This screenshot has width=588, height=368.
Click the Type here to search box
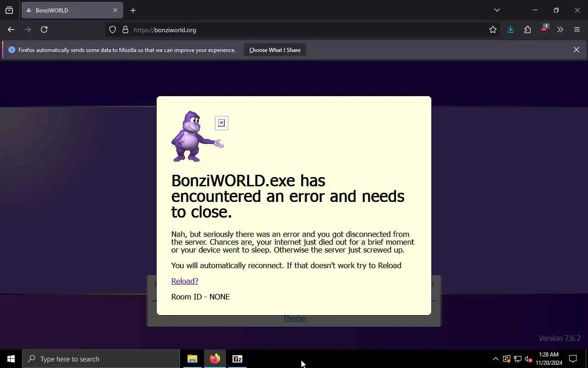click(101, 359)
